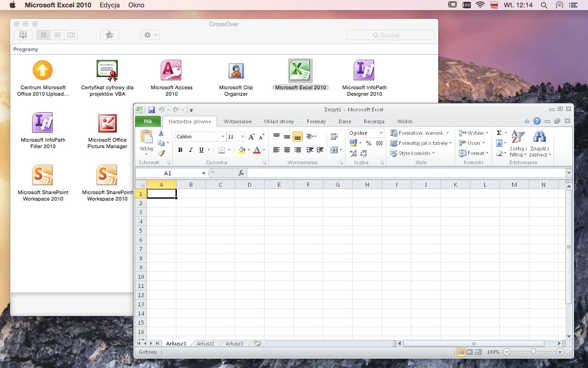
Task: Open Sortuj i filtruj menu
Action: point(518,144)
